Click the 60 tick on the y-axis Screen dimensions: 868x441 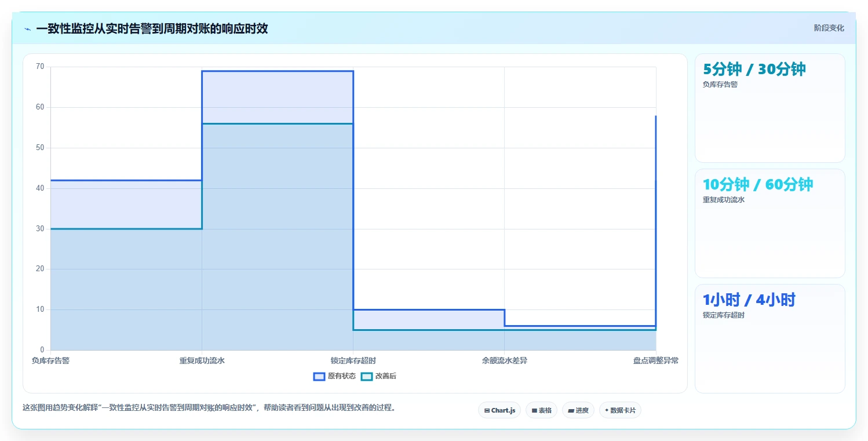point(40,107)
